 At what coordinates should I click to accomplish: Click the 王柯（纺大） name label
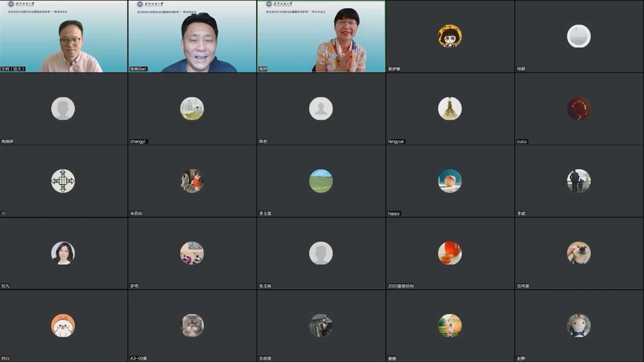pyautogui.click(x=13, y=69)
